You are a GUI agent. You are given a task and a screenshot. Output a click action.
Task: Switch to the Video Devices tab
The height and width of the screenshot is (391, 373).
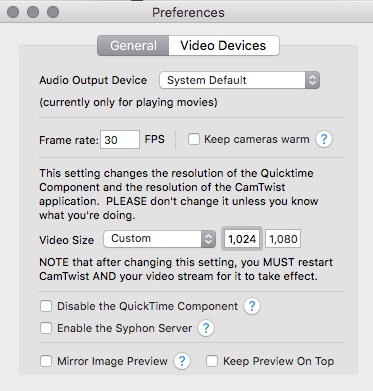point(224,46)
